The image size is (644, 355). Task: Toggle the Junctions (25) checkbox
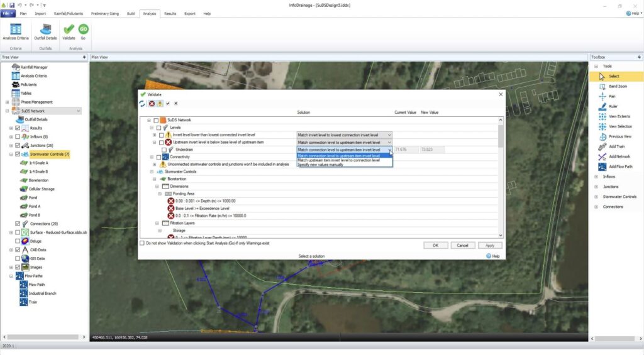coord(18,145)
